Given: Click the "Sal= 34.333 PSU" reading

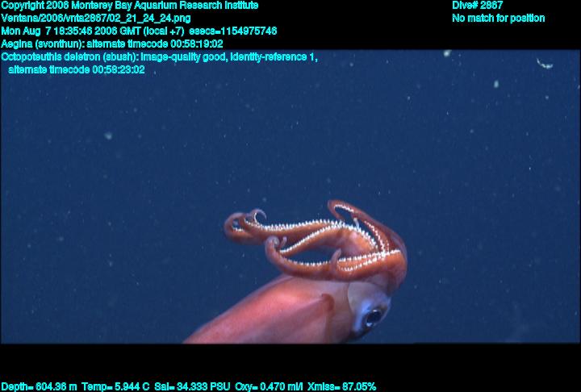Looking at the screenshot, I should [192, 387].
